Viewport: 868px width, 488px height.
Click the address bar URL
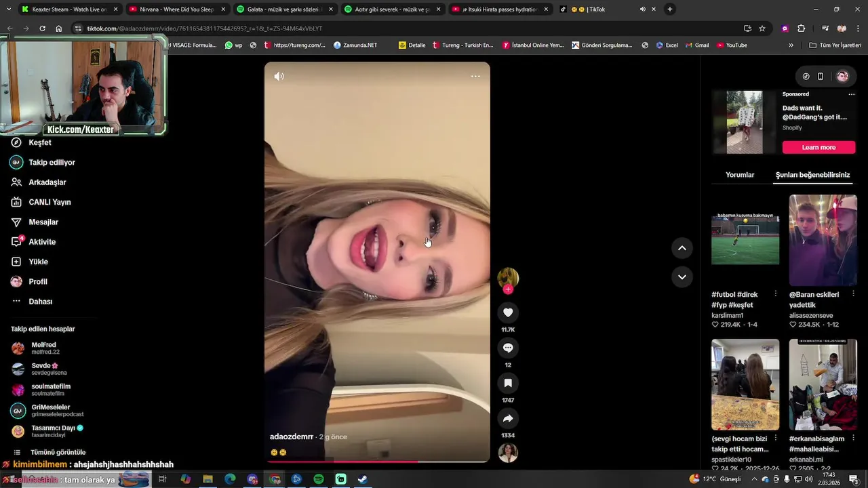tap(204, 28)
